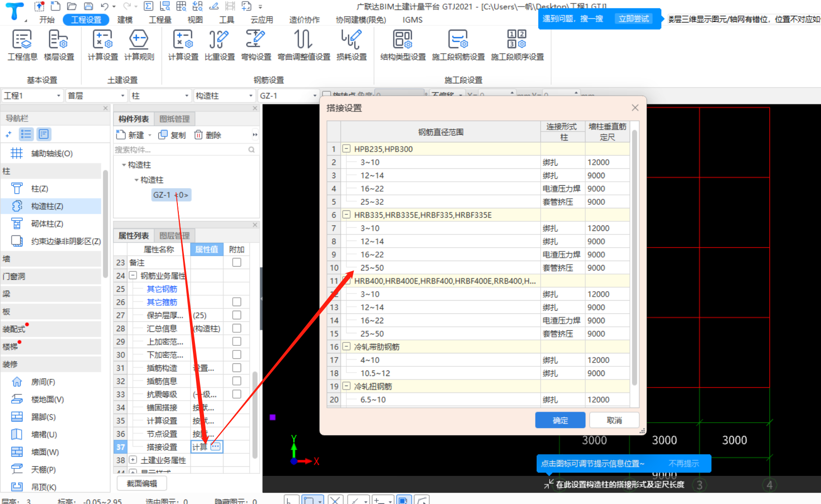Toggle 附加 checkbox for 上加密范围 row

pos(237,341)
